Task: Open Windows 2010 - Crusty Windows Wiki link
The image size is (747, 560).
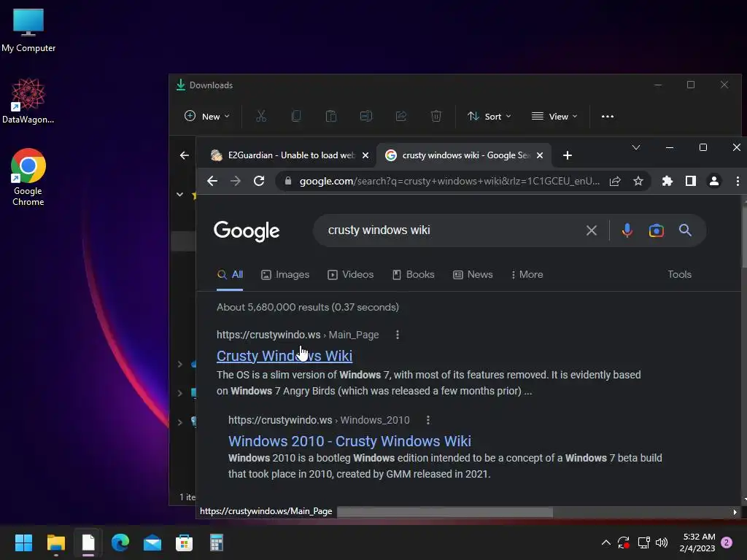Action: (349, 441)
